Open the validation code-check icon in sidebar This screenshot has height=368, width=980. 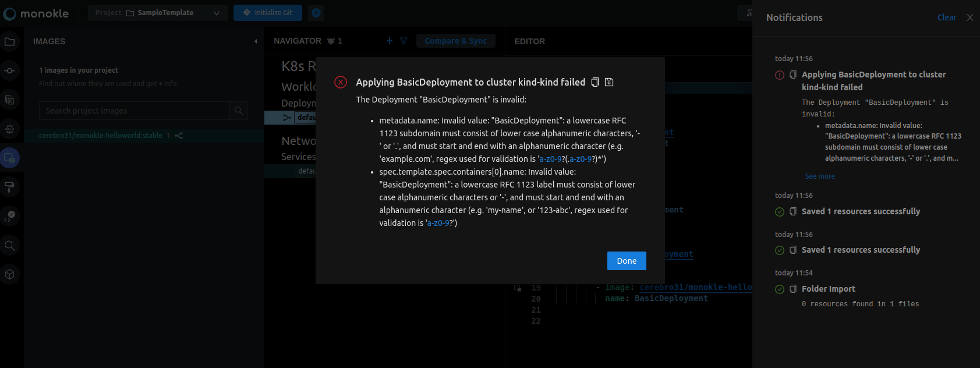(10, 216)
